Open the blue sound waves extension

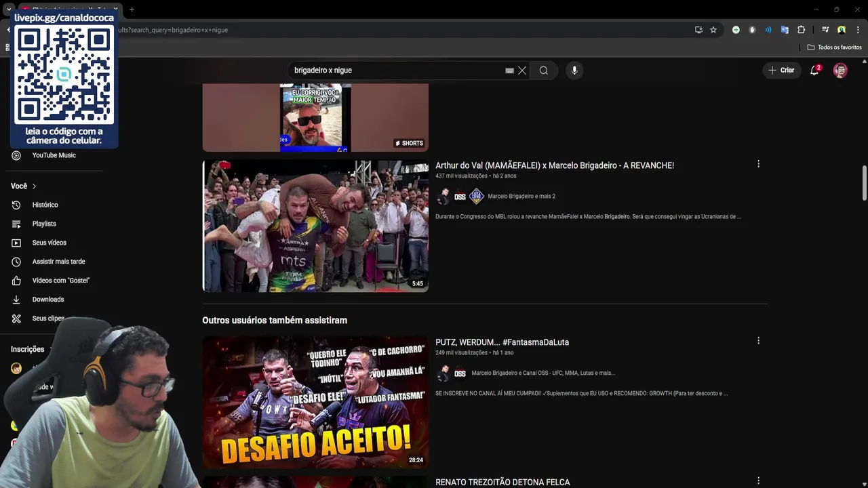click(768, 30)
